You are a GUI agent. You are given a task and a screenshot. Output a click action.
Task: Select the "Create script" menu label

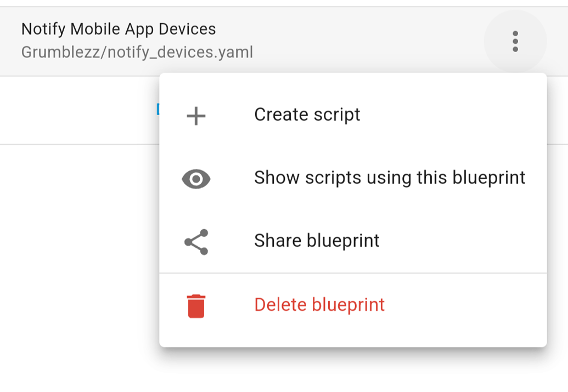307,115
